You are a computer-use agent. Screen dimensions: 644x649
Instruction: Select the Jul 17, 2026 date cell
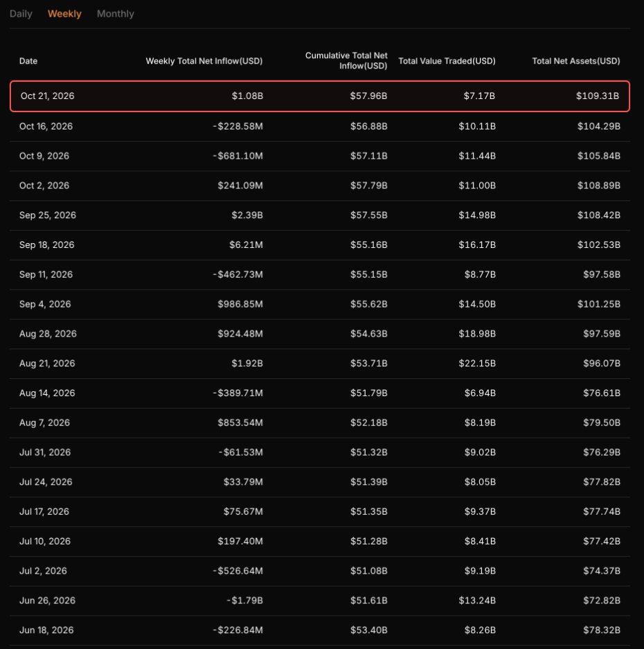coord(44,512)
